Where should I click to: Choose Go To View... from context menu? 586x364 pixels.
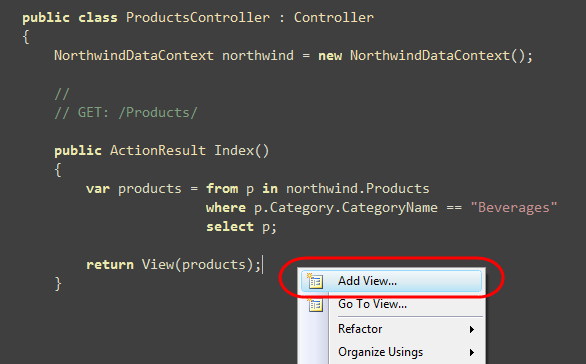click(391, 304)
